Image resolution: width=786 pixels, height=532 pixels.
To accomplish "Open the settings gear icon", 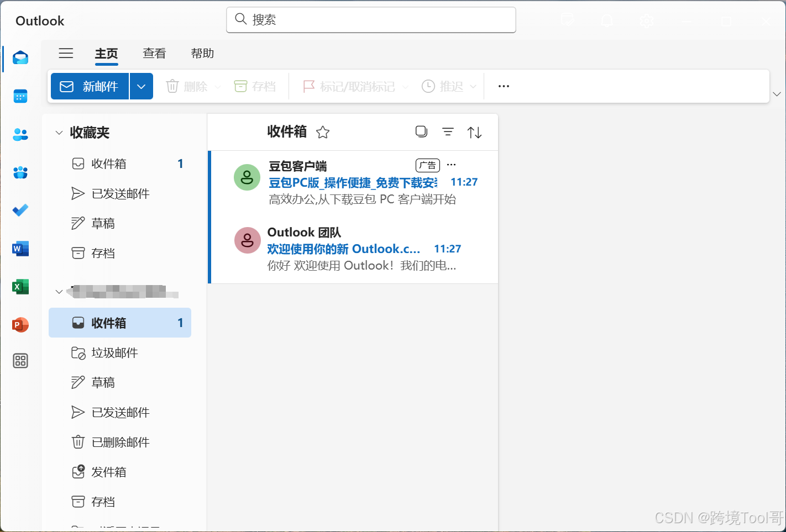I will (x=647, y=21).
